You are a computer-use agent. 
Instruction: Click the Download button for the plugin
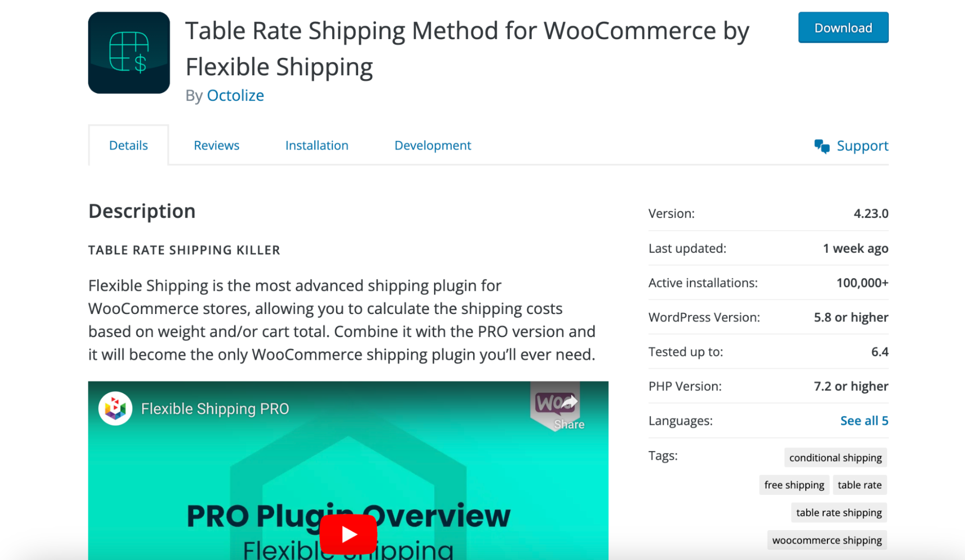click(x=842, y=28)
